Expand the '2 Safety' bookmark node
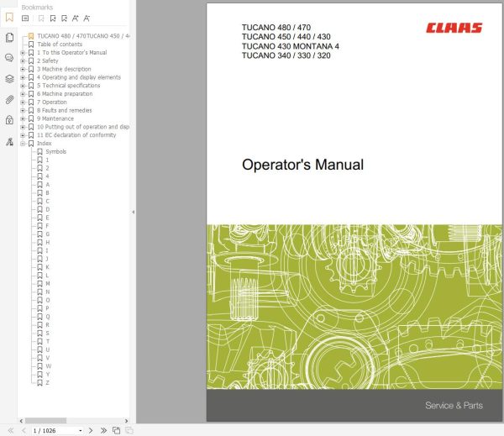504x436 pixels. coord(23,60)
